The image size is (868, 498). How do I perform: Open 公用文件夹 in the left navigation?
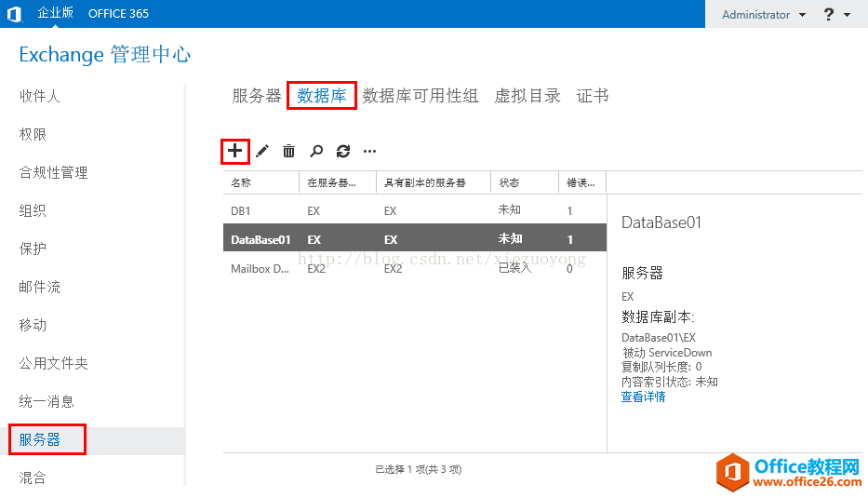(53, 363)
